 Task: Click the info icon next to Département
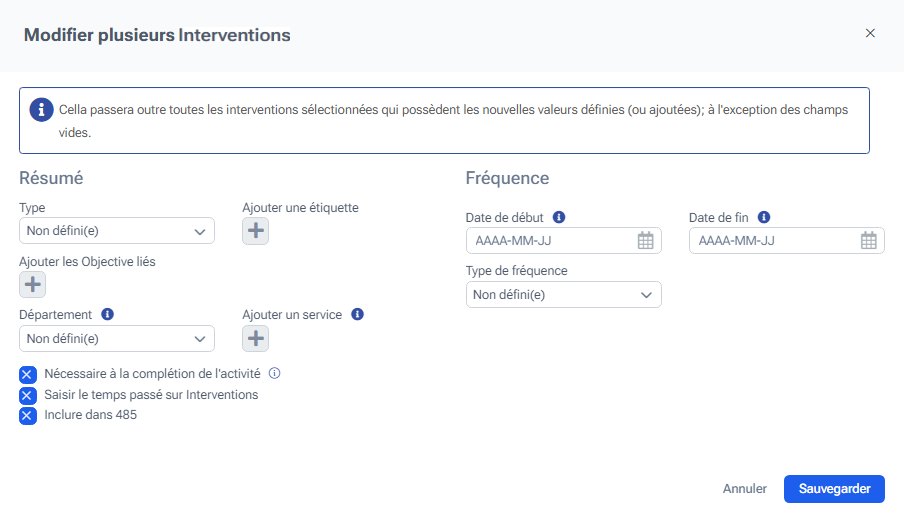[108, 314]
